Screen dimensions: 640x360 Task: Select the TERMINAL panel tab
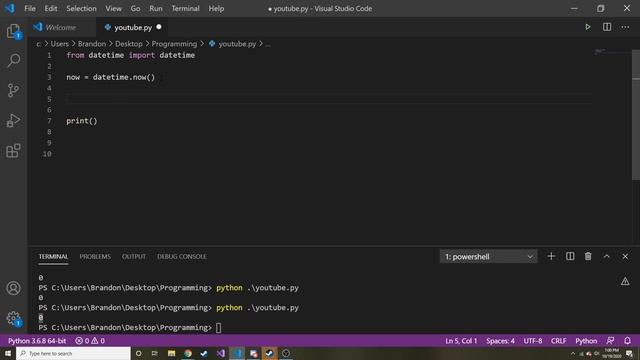tap(53, 256)
